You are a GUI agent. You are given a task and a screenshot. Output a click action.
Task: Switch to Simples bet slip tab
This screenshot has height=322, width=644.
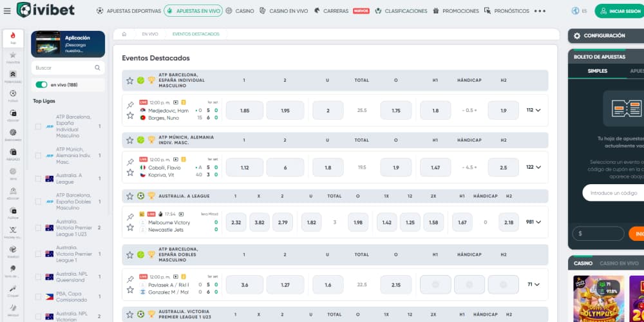(x=598, y=71)
